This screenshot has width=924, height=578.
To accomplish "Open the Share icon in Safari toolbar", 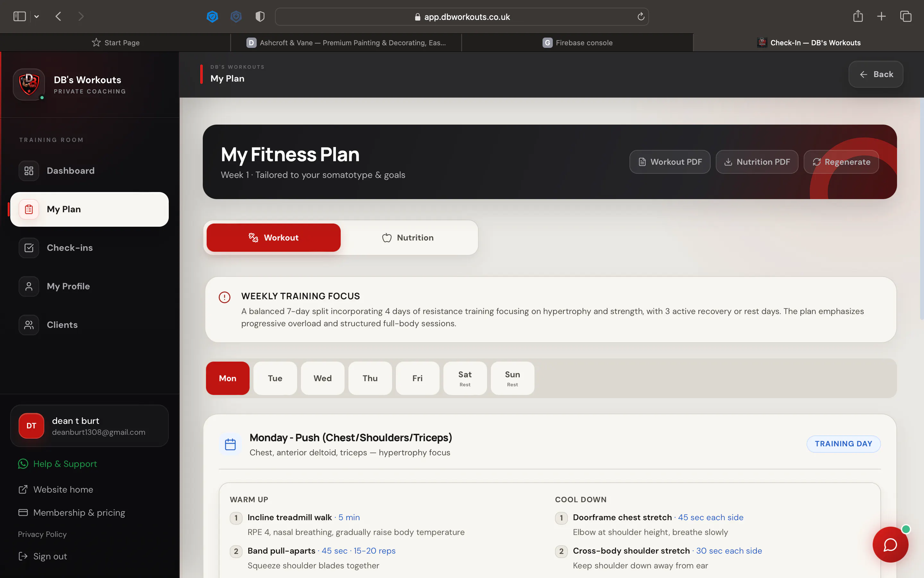I will 858,16.
